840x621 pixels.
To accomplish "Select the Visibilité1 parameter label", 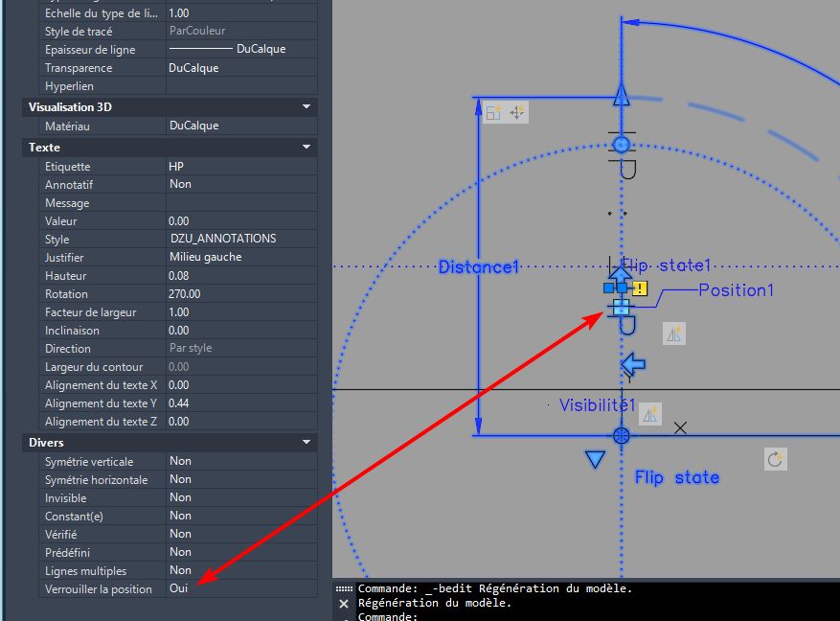I will coord(597,405).
